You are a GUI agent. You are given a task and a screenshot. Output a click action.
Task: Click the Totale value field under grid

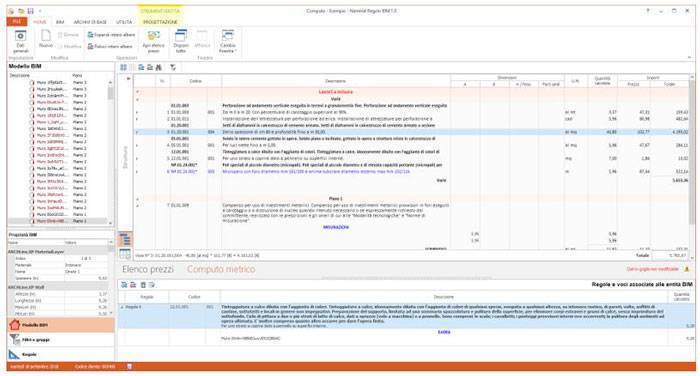670,255
